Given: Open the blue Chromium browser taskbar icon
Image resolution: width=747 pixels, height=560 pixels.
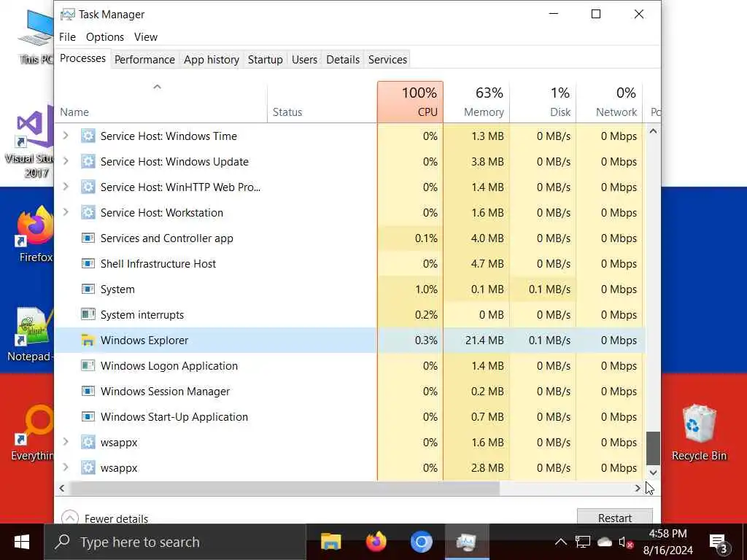Looking at the screenshot, I should (421, 542).
